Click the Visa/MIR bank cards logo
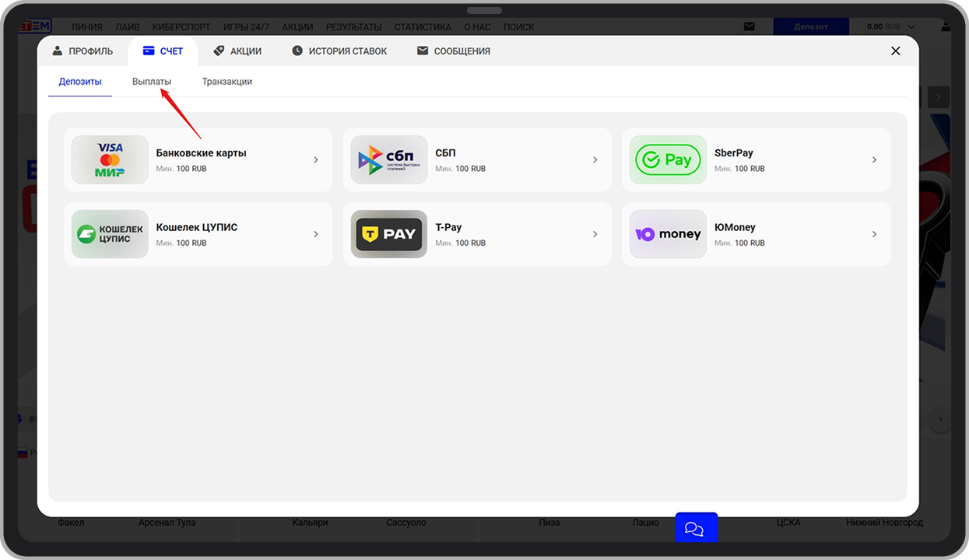 110,159
